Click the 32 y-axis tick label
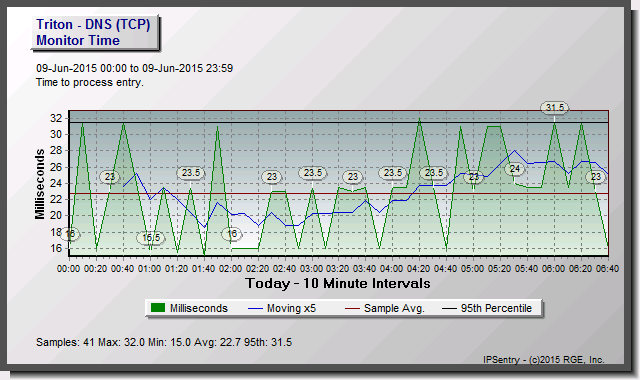Image resolution: width=640 pixels, height=380 pixels. pyautogui.click(x=56, y=118)
